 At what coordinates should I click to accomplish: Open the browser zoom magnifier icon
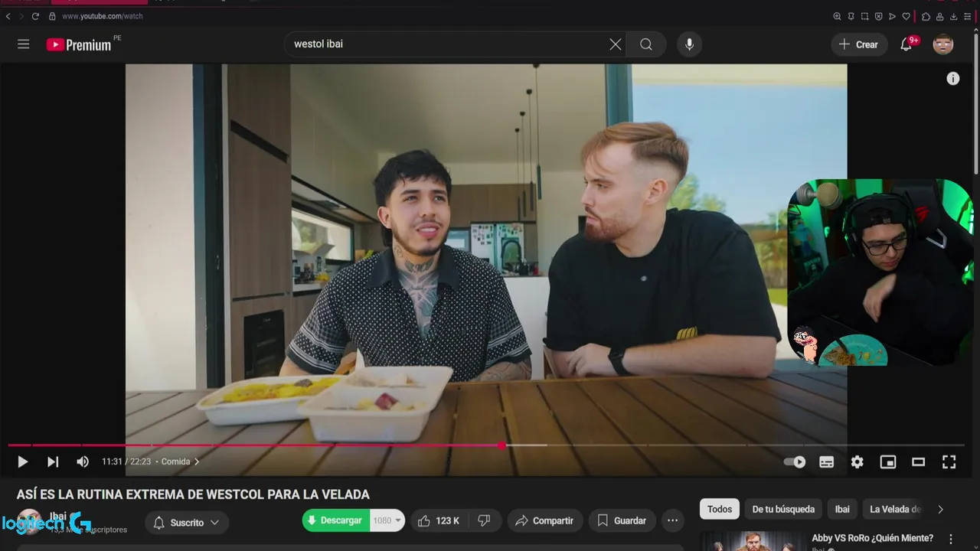click(837, 16)
